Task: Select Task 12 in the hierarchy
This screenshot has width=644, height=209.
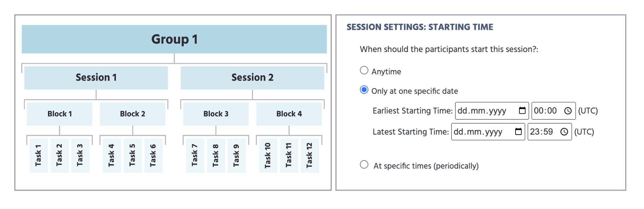Action: 310,156
